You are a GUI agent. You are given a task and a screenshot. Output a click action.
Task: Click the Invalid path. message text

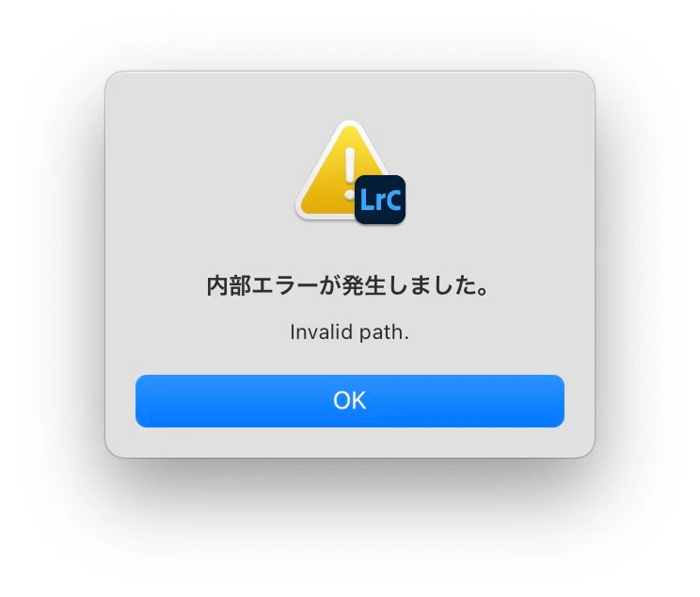click(350, 332)
